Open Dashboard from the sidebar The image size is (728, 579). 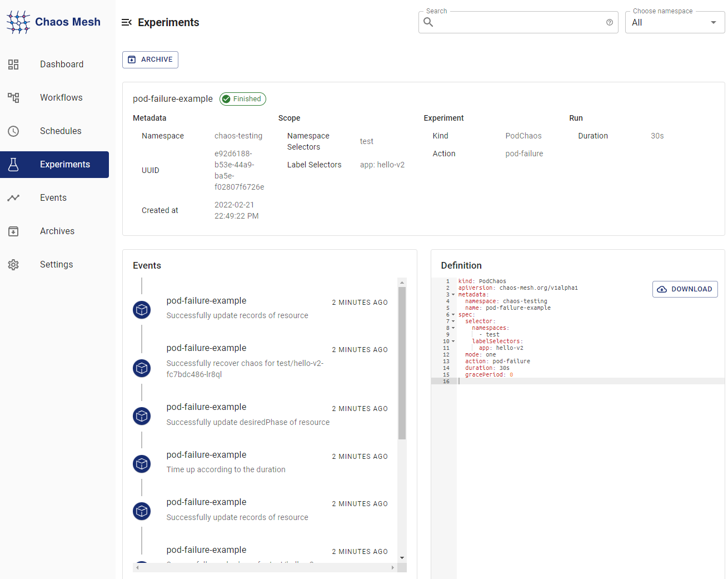click(x=54, y=65)
